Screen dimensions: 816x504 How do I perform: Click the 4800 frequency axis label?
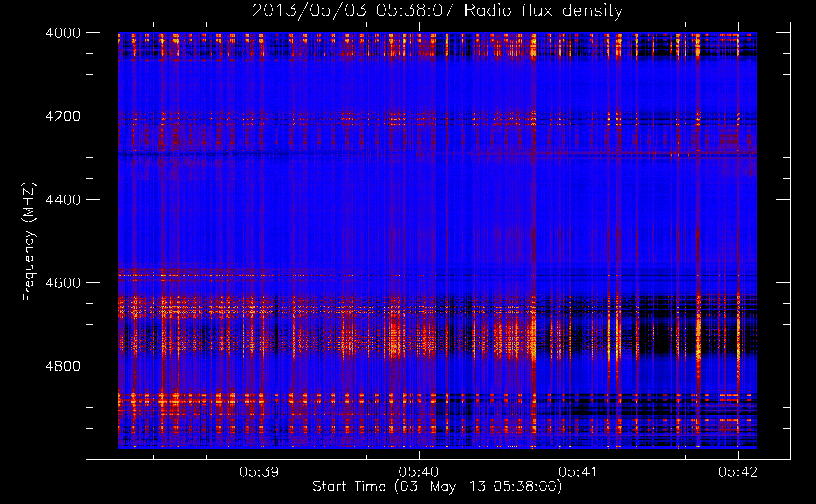click(63, 366)
